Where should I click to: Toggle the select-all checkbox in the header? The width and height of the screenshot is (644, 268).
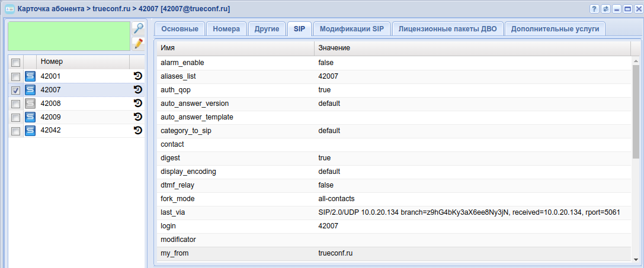tap(16, 62)
